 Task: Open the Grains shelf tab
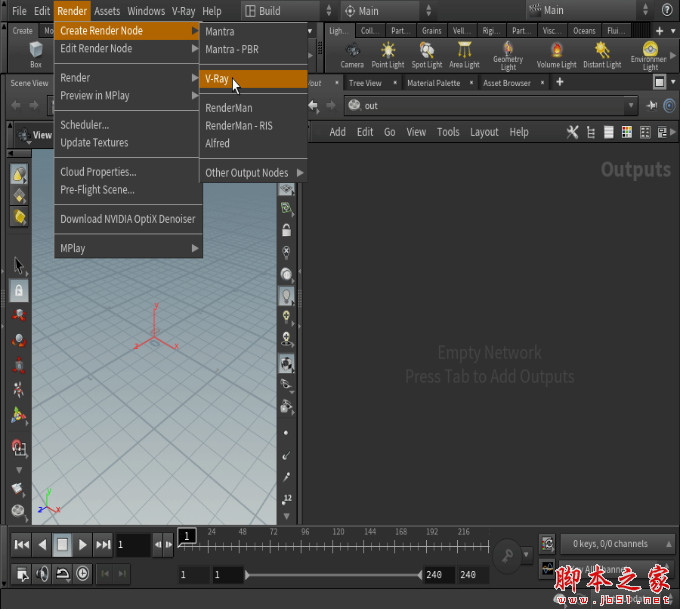[431, 31]
